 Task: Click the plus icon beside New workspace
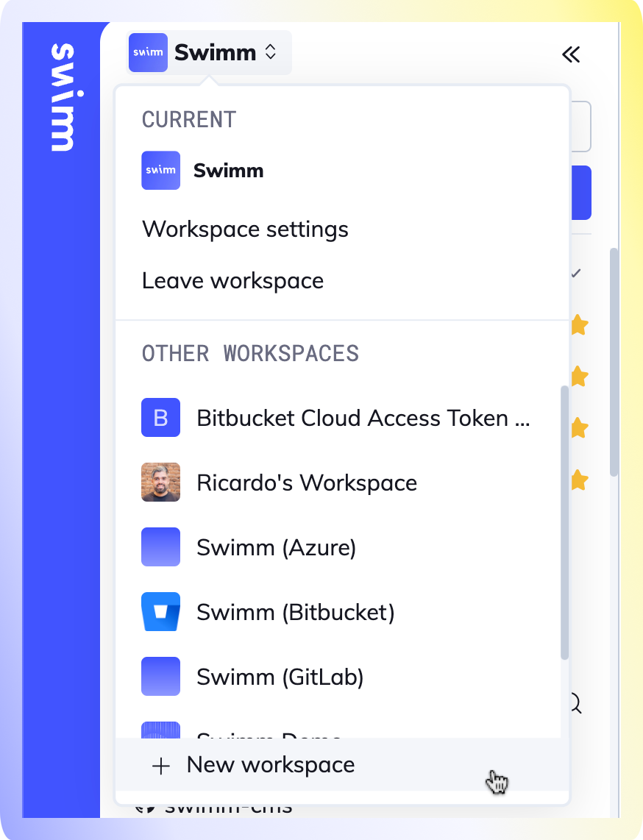point(160,766)
